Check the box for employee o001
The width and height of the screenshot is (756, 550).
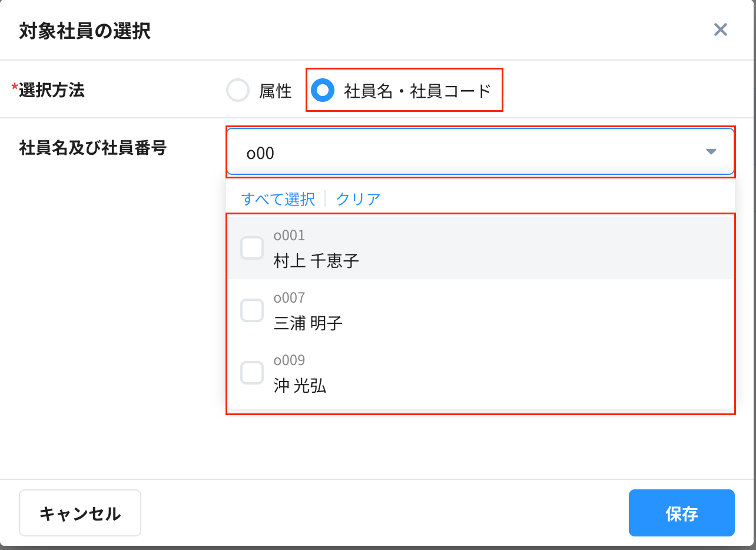coord(252,248)
